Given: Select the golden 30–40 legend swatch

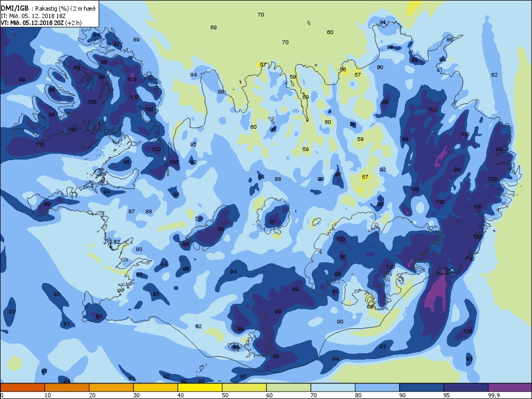Looking at the screenshot, I should tap(156, 387).
